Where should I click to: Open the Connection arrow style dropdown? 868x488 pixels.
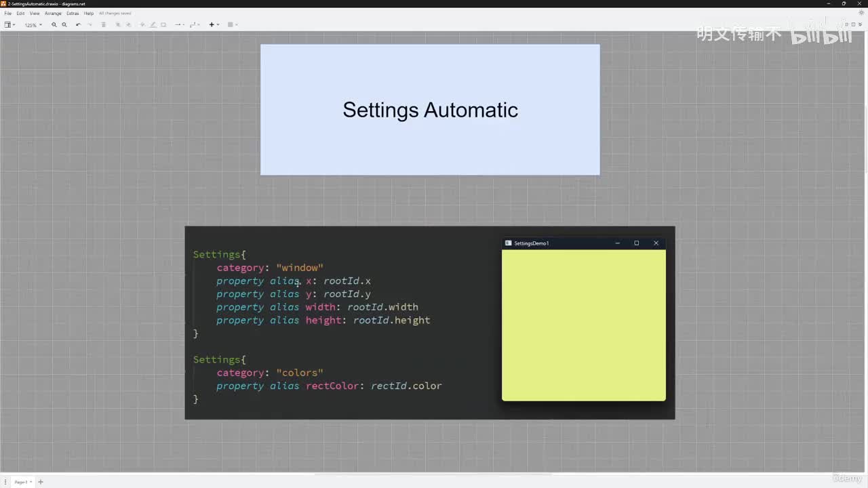179,25
